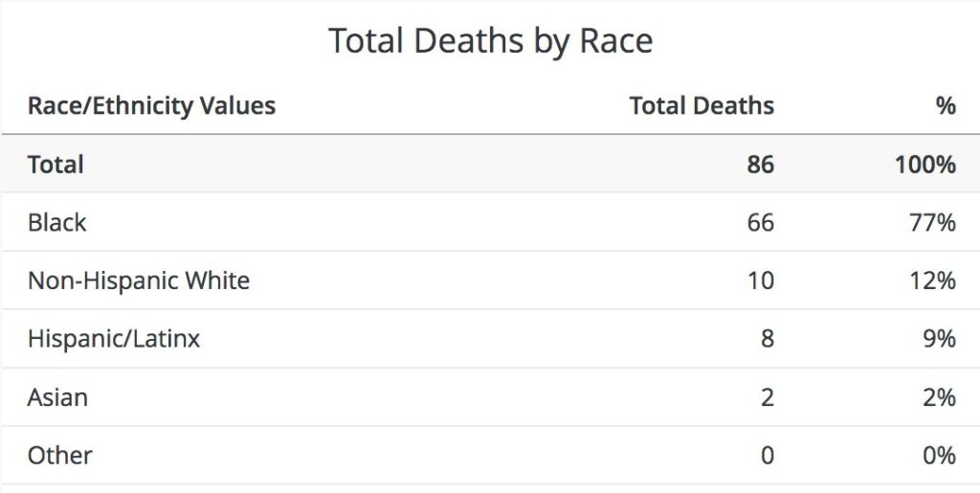Sort by the Race/Ethnicity Values column header
Viewport: 980px width, 493px height.
(x=151, y=105)
